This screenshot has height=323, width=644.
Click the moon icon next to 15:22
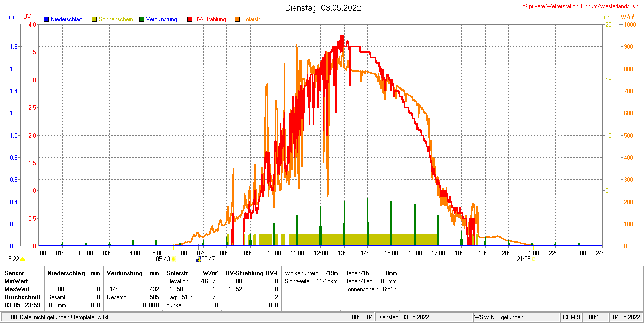(22, 259)
